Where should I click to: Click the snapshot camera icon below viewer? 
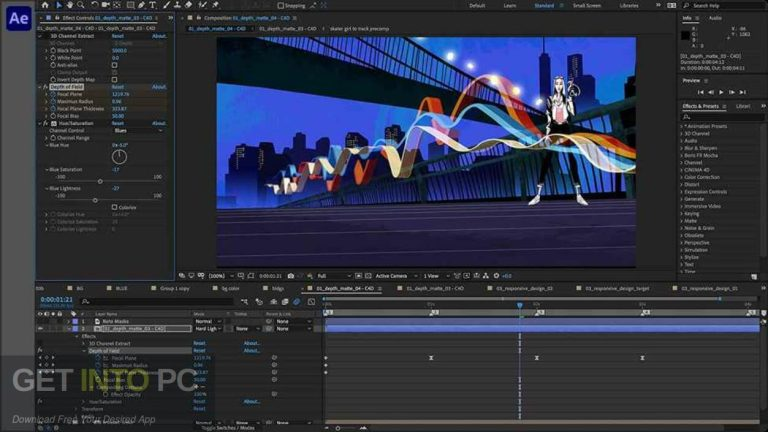coord(290,276)
